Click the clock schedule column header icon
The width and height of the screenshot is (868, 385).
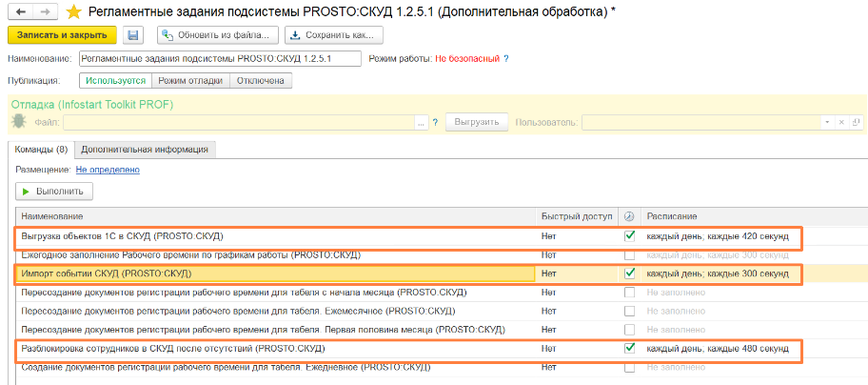pyautogui.click(x=629, y=216)
